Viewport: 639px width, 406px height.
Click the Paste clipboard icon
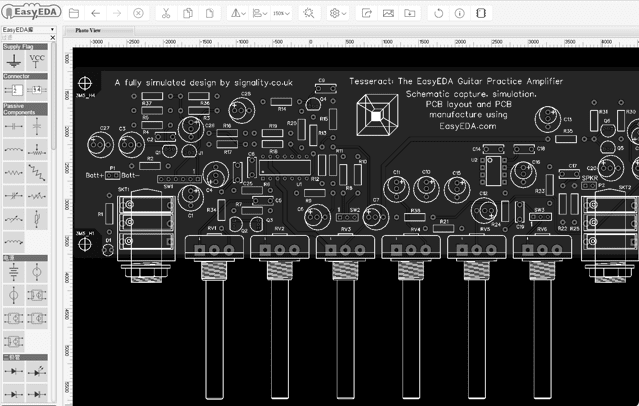(210, 14)
